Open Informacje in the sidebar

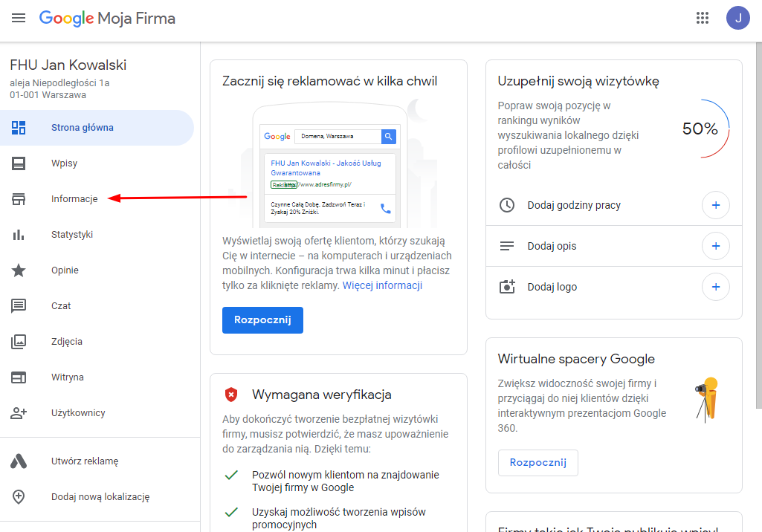[x=74, y=199]
